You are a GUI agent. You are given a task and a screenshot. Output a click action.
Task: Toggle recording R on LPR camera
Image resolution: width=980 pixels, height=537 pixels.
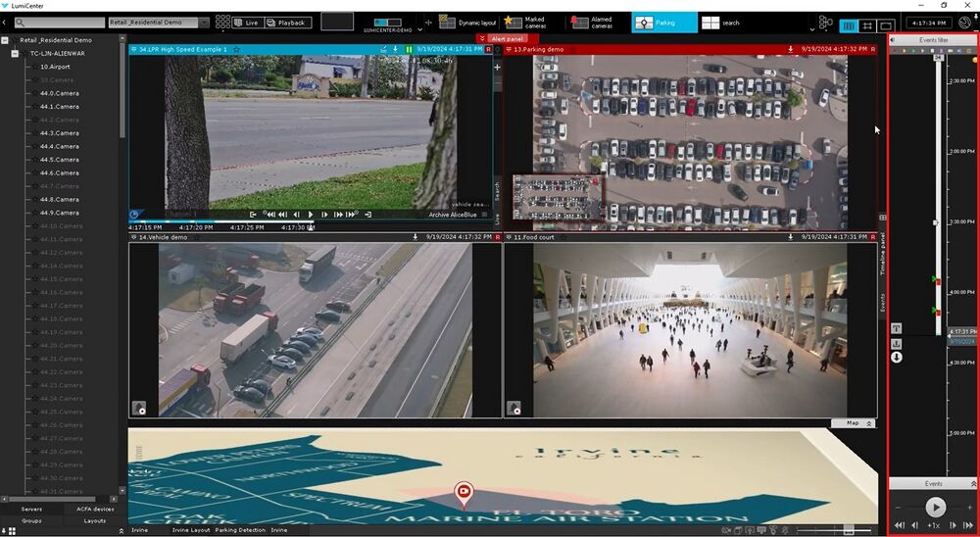pos(488,49)
